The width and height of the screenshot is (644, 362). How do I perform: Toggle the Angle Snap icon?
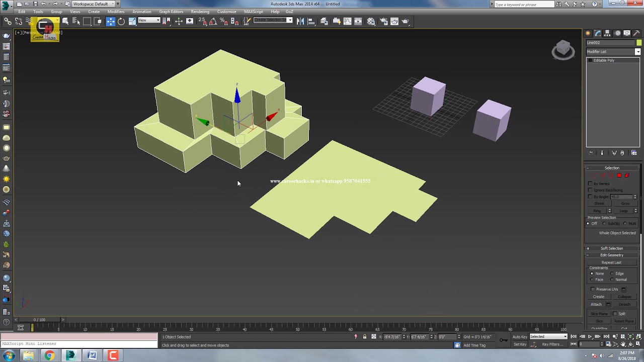coord(213,21)
